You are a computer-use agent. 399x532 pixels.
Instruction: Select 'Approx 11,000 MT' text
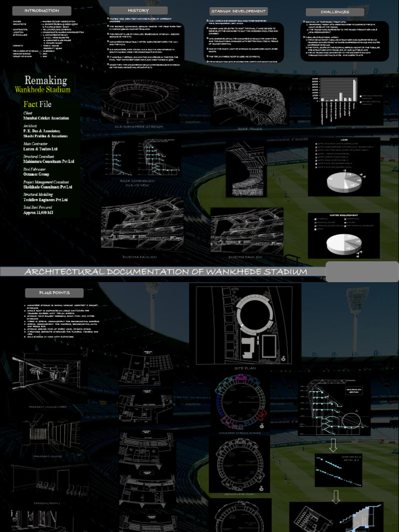(x=38, y=212)
